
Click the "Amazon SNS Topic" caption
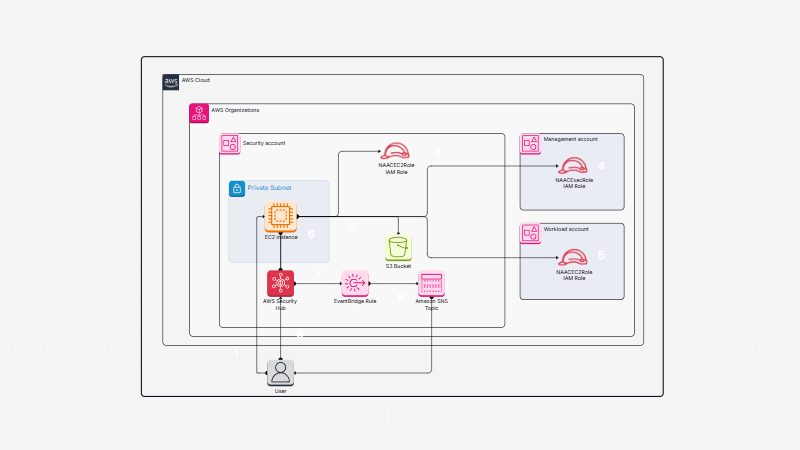click(432, 305)
